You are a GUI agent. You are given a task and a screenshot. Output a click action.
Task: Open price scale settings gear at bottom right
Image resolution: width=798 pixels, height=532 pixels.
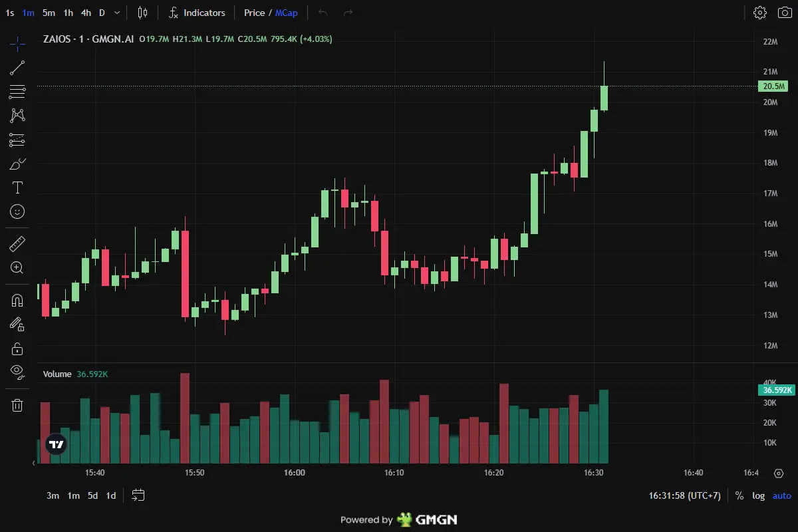coord(779,473)
